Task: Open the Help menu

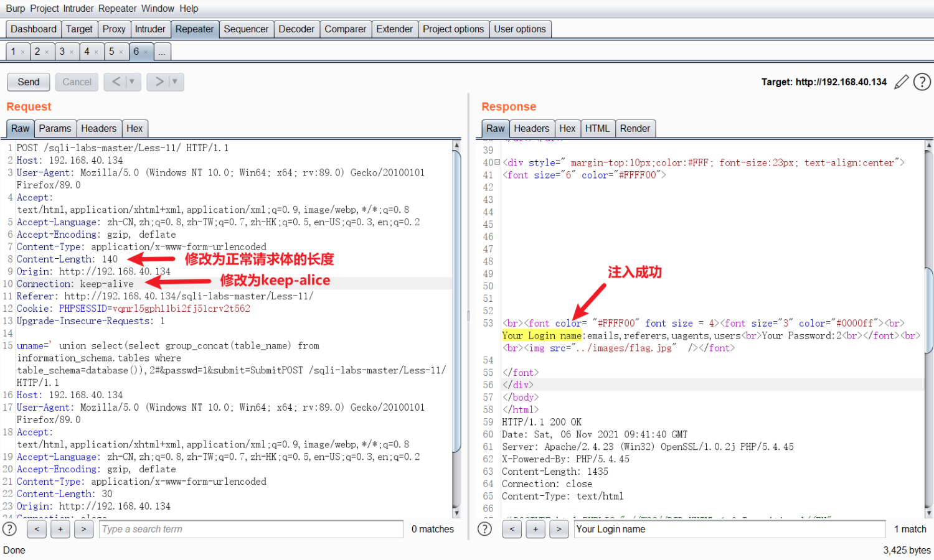Action: click(189, 9)
